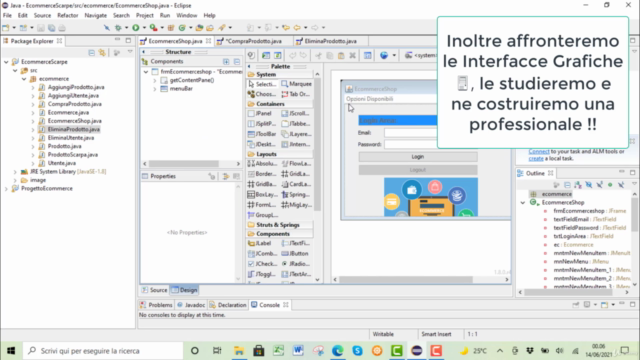The height and width of the screenshot is (360, 640).
Task: Expand JRE System Library node
Action: (x=15, y=172)
